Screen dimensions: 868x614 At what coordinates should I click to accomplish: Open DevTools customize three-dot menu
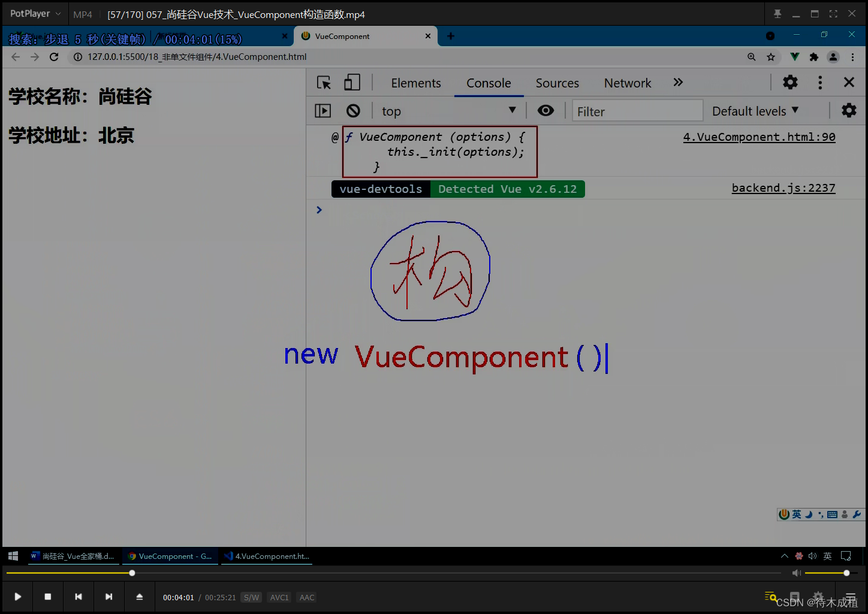[820, 82]
